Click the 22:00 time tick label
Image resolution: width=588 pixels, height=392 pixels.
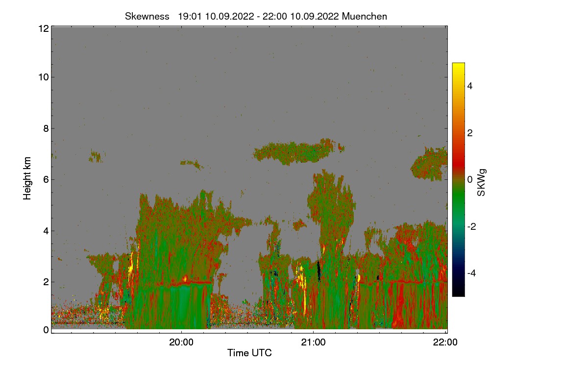(x=445, y=343)
